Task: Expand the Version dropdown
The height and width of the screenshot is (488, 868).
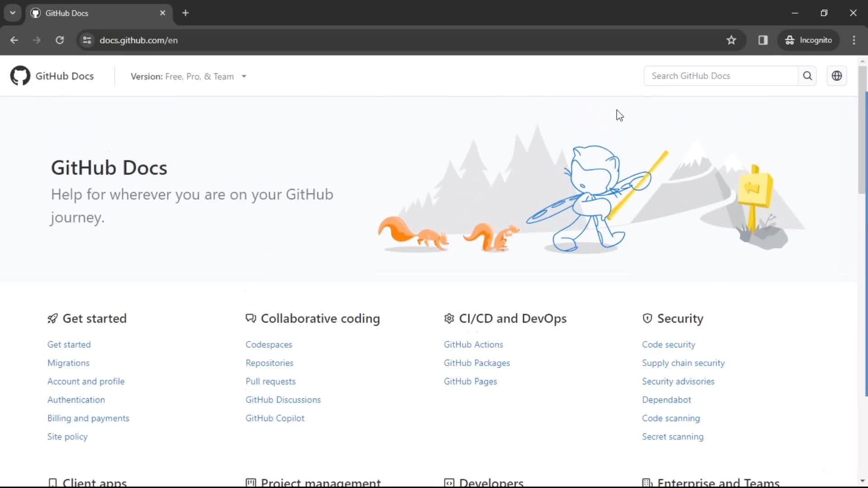Action: click(189, 76)
